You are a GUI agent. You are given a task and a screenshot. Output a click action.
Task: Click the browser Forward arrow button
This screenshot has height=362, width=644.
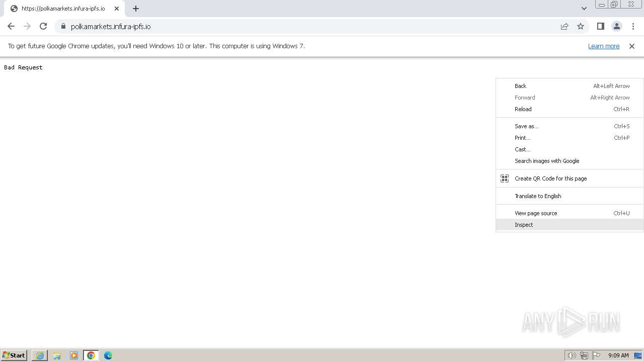coord(27,26)
